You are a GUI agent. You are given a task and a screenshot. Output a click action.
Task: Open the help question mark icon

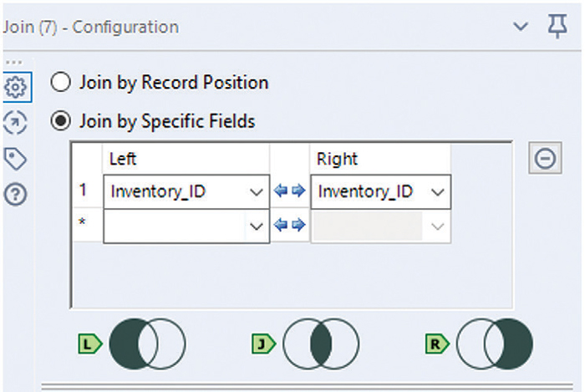(14, 195)
